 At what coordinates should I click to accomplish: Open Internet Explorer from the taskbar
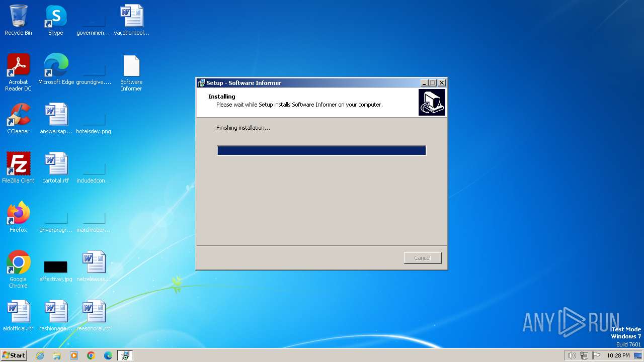tap(40, 355)
